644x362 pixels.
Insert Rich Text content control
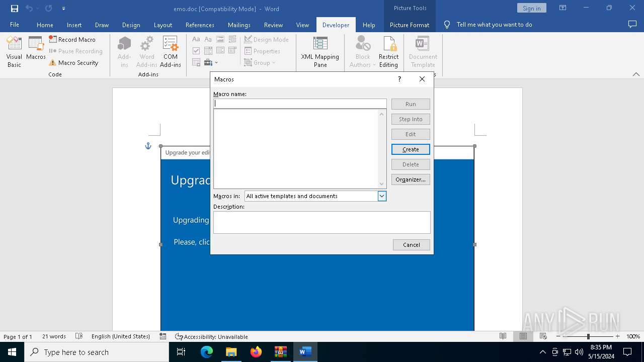pyautogui.click(x=196, y=39)
